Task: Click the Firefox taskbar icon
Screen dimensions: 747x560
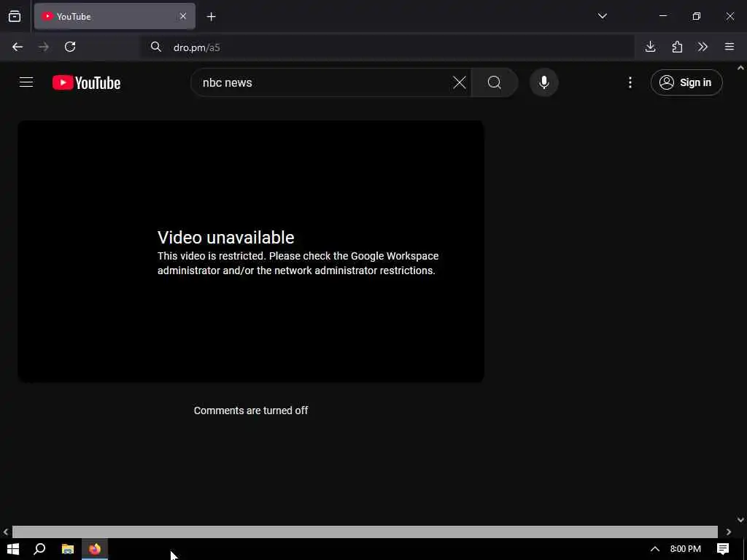Action: click(x=95, y=549)
